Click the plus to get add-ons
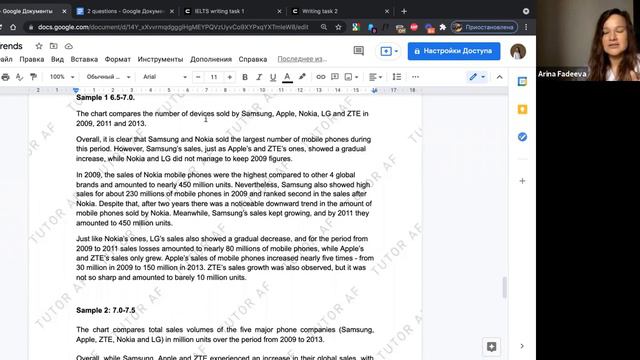 [522, 181]
